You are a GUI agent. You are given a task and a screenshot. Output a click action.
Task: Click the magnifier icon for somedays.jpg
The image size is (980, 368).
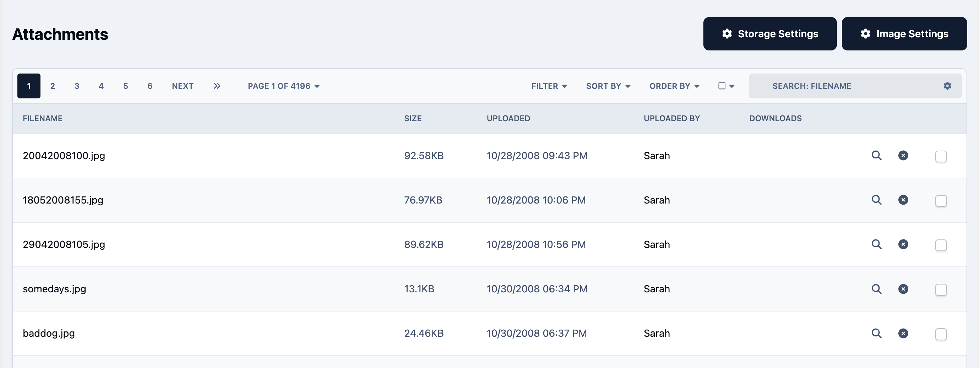(x=877, y=289)
